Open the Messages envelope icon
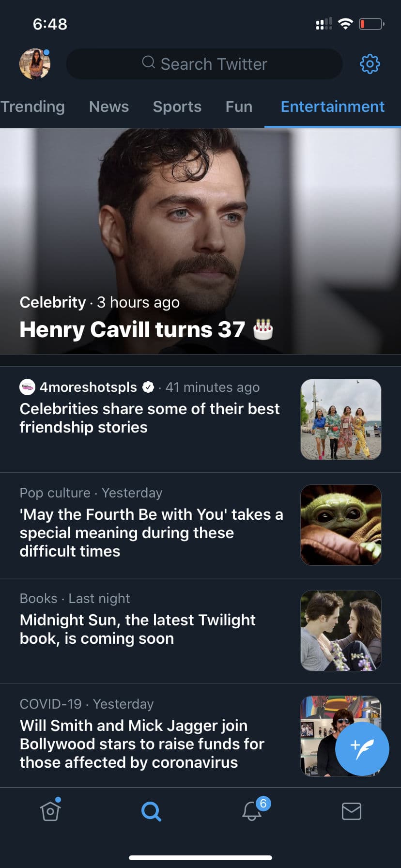Image resolution: width=401 pixels, height=868 pixels. pos(351,811)
